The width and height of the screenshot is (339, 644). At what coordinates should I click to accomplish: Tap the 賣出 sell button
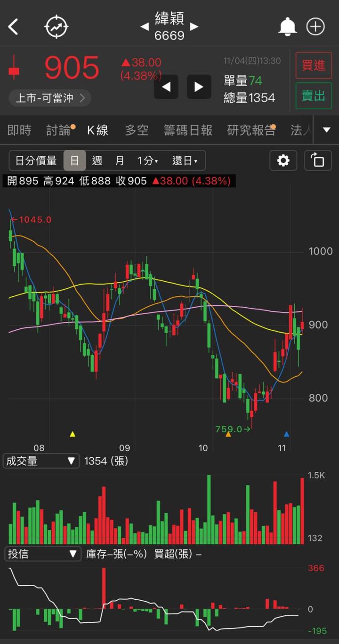(x=314, y=96)
